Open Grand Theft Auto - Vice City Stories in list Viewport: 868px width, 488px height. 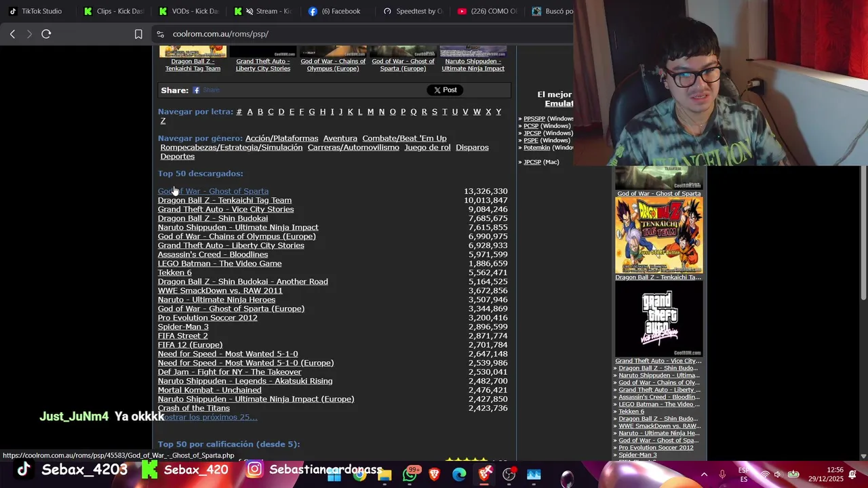[226, 209]
